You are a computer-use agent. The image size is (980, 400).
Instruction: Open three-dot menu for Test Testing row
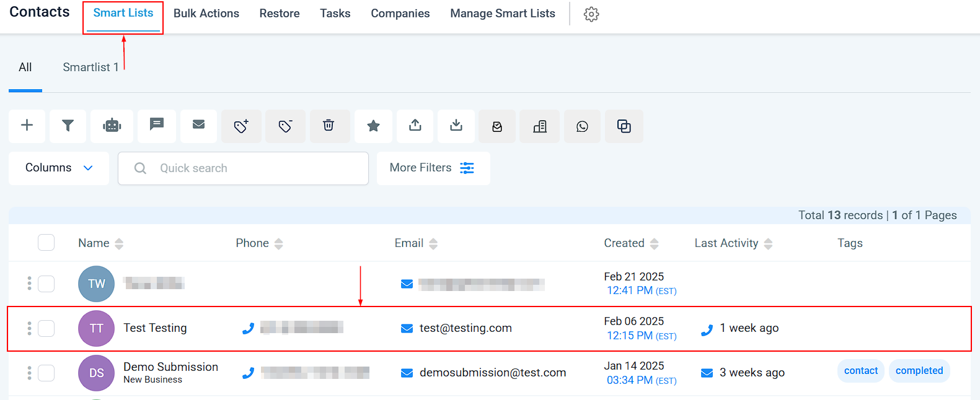pos(29,328)
